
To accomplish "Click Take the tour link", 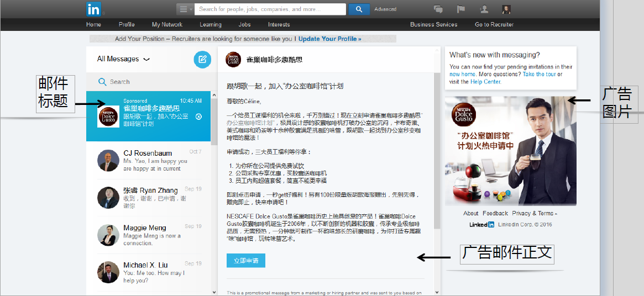I will click(x=540, y=75).
